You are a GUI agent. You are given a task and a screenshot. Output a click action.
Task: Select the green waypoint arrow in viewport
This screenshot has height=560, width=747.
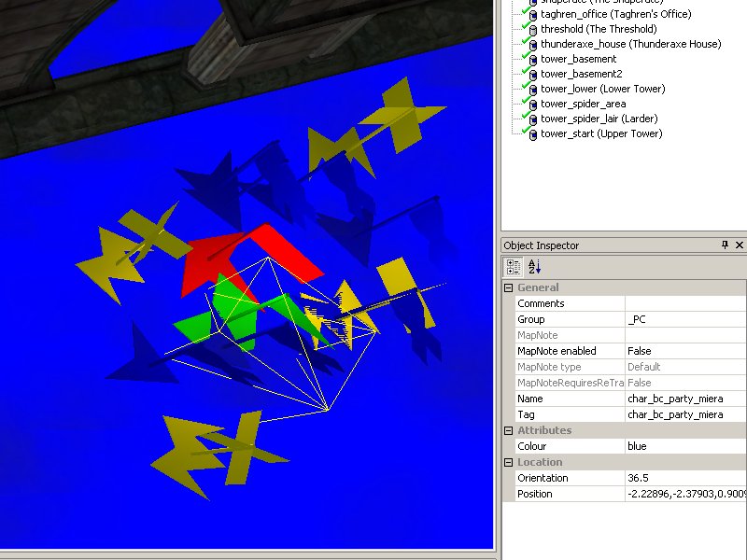click(x=238, y=313)
